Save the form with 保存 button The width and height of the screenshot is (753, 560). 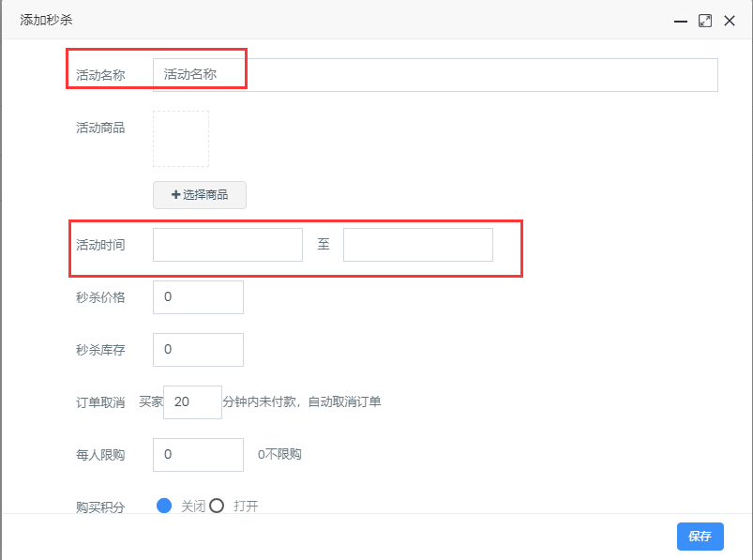tap(700, 537)
